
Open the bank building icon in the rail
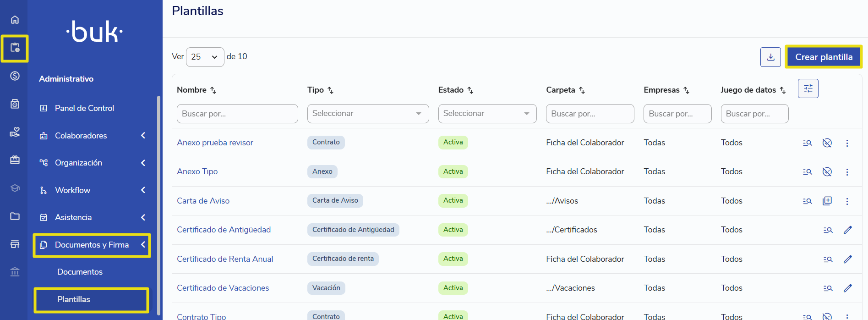15,272
